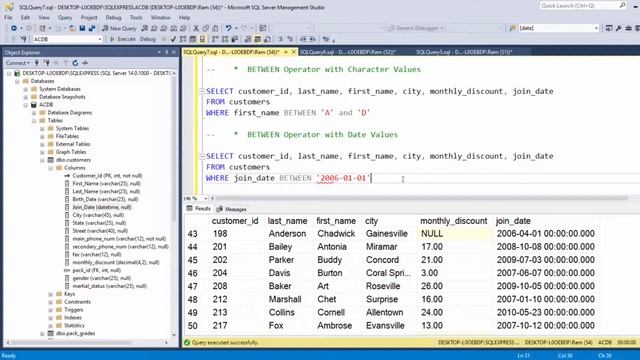Open the Window menu

160,18
